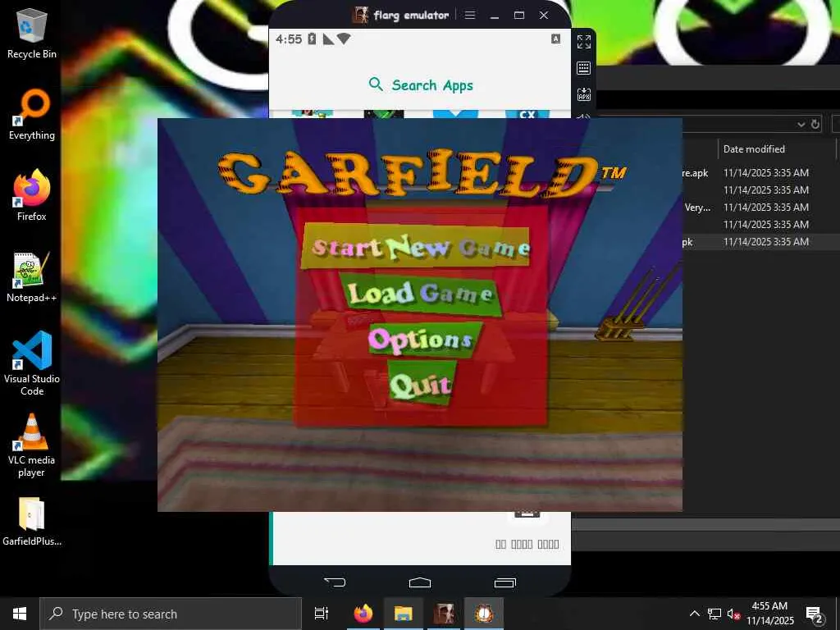Viewport: 840px width, 630px height.
Task: Switch to flarg emulator on the taskbar
Action: (x=444, y=614)
